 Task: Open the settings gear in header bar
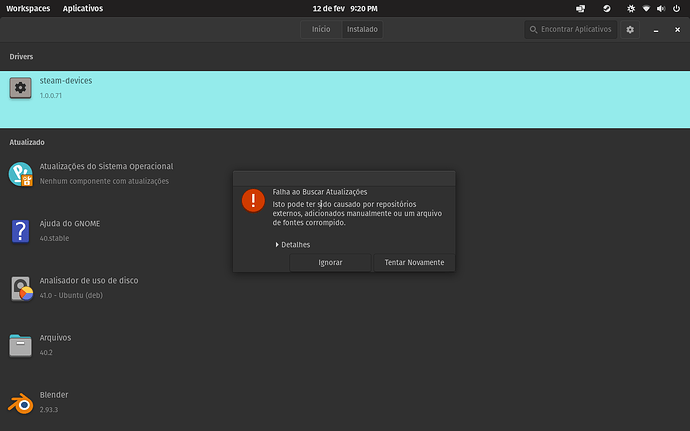click(x=630, y=29)
